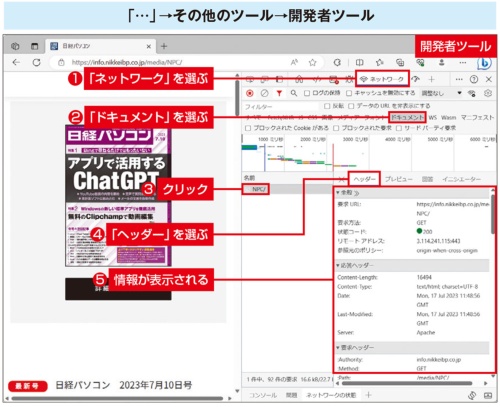Check データの URL を非表示にする
The image size is (500, 407).
pos(351,106)
